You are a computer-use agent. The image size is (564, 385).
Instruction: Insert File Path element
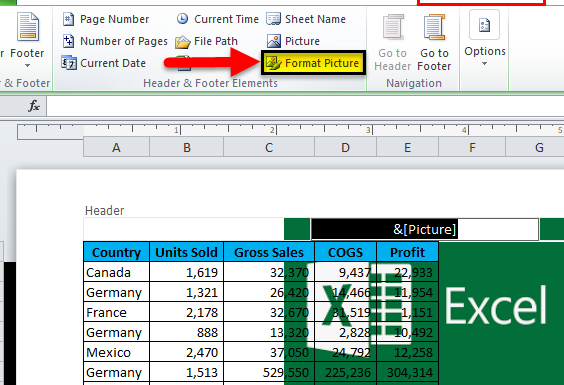(x=206, y=41)
